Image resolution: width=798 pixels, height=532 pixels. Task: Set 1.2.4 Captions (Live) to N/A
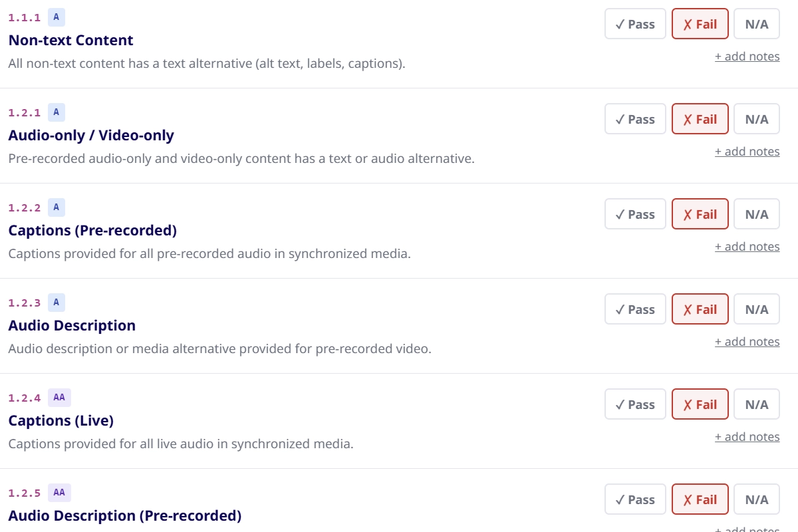[756, 404]
